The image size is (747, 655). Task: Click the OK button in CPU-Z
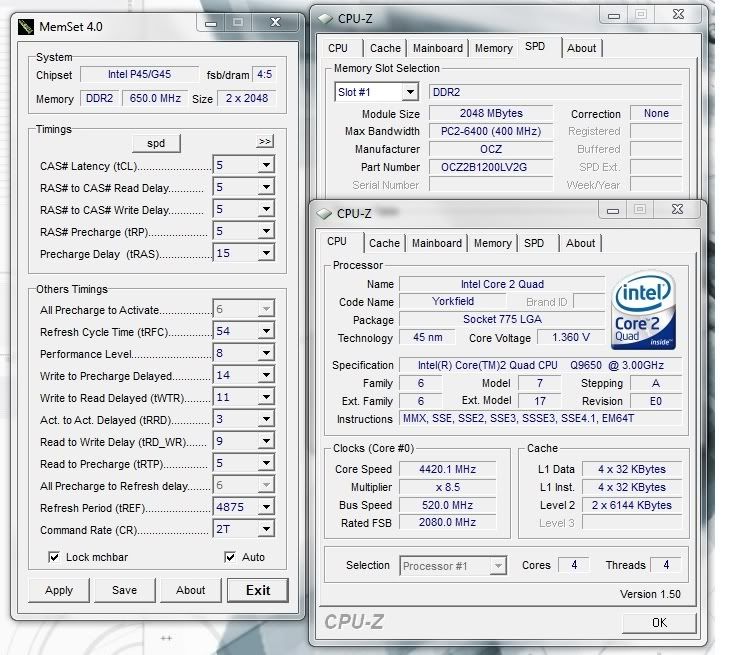coord(659,623)
